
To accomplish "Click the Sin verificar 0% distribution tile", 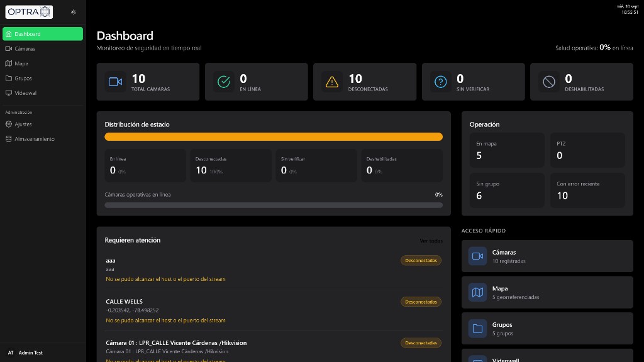I will pyautogui.click(x=316, y=165).
